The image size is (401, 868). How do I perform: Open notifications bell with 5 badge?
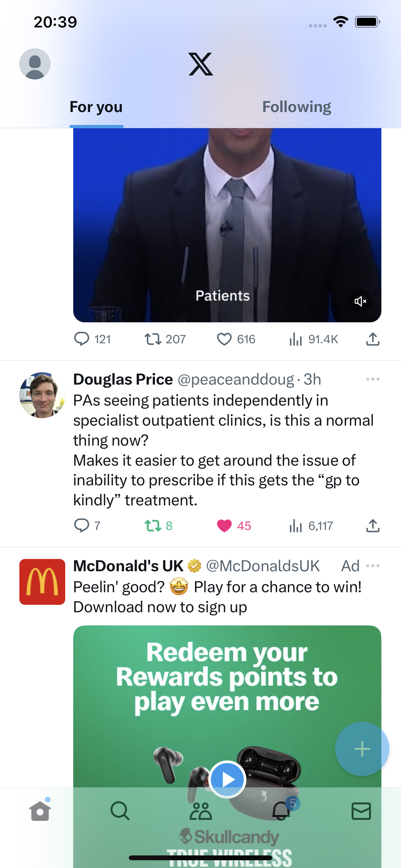[281, 811]
